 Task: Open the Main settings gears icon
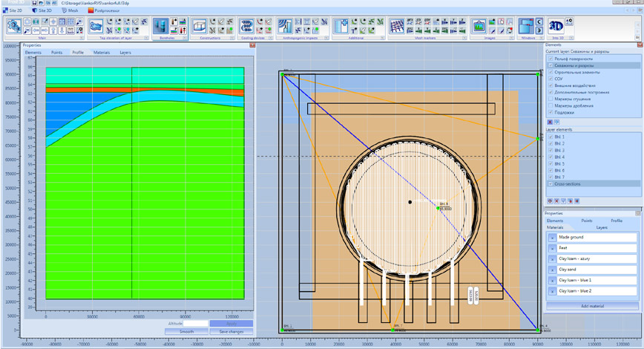(x=14, y=26)
